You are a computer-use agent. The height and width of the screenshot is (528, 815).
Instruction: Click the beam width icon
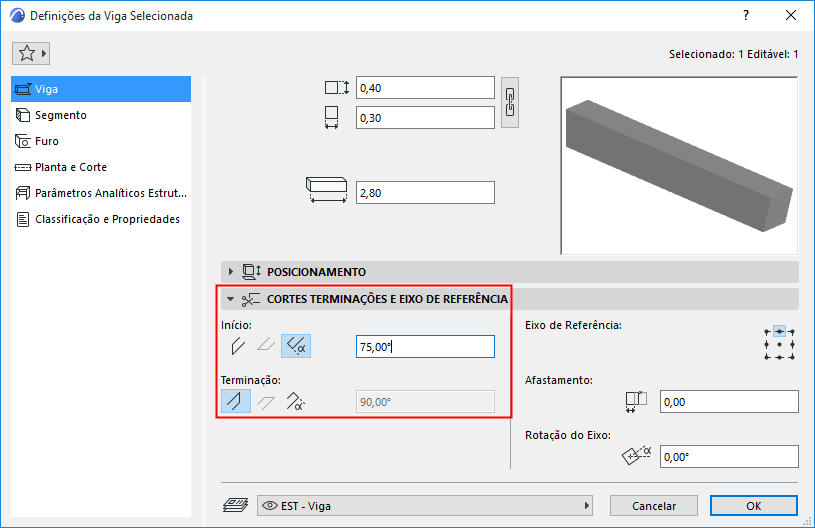tap(332, 117)
